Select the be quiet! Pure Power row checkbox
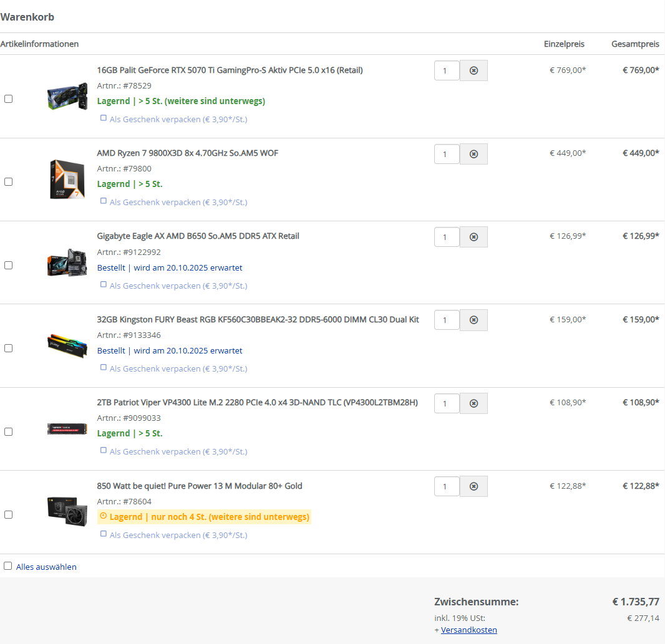Image resolution: width=665 pixels, height=644 pixels. pyautogui.click(x=9, y=515)
